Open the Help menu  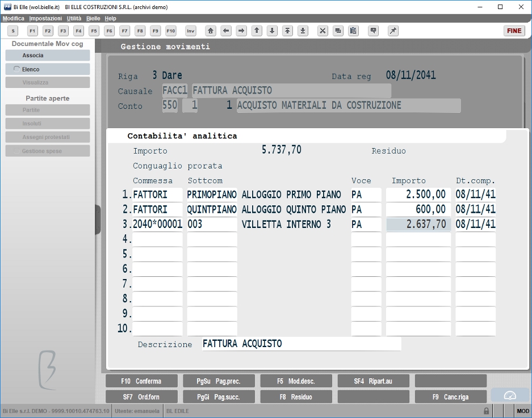pyautogui.click(x=110, y=18)
